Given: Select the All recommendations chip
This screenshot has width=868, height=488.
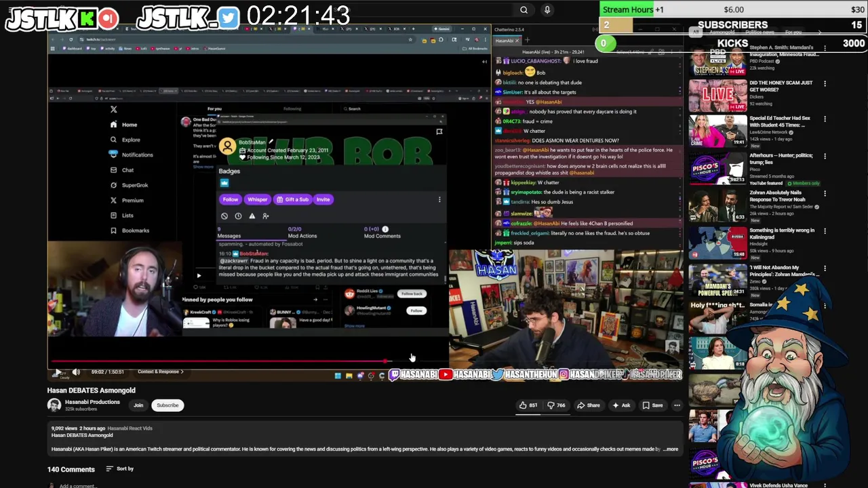Looking at the screenshot, I should click(695, 32).
